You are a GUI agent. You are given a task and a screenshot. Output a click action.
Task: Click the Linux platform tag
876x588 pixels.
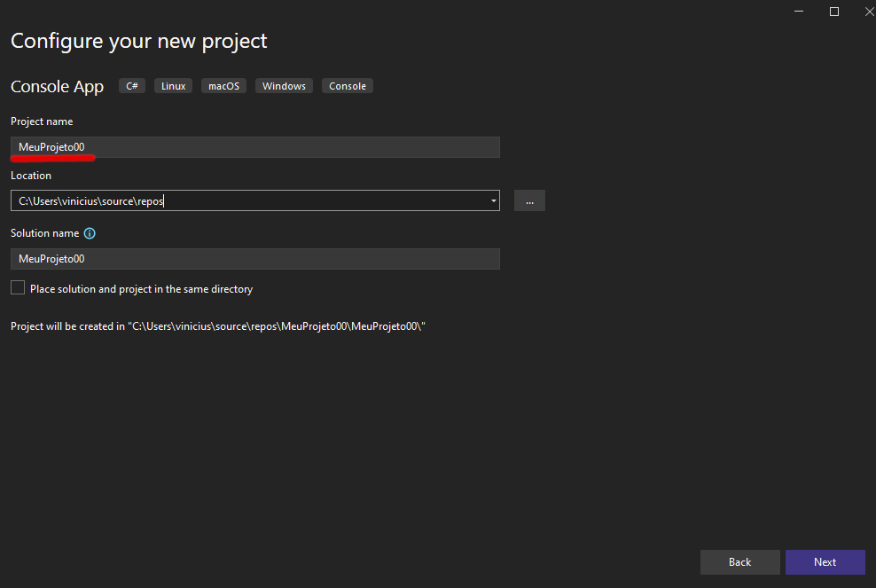pyautogui.click(x=174, y=86)
